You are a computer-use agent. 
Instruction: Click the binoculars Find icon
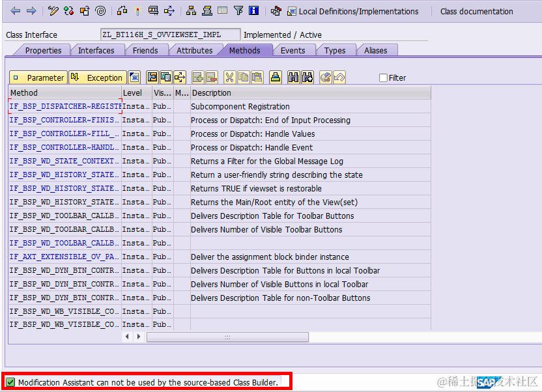[x=293, y=77]
